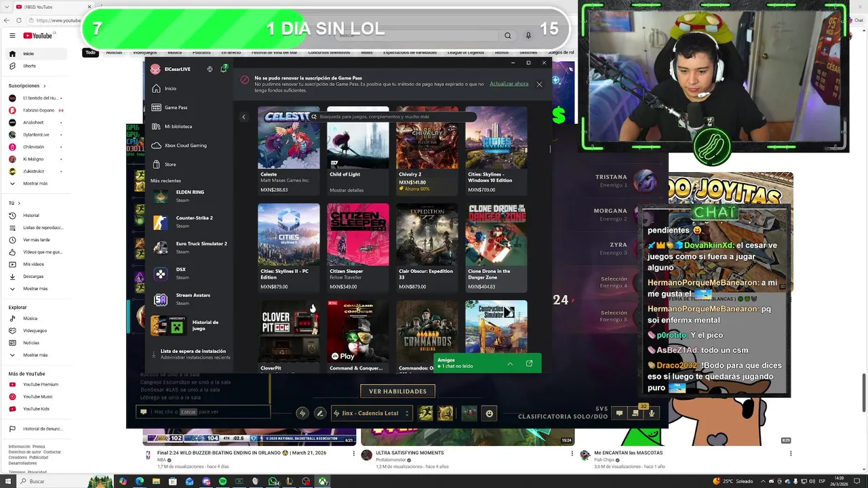Open options menu for NBA buzzer-beating video
Viewport: 868px width, 488px height.
pyautogui.click(x=353, y=453)
